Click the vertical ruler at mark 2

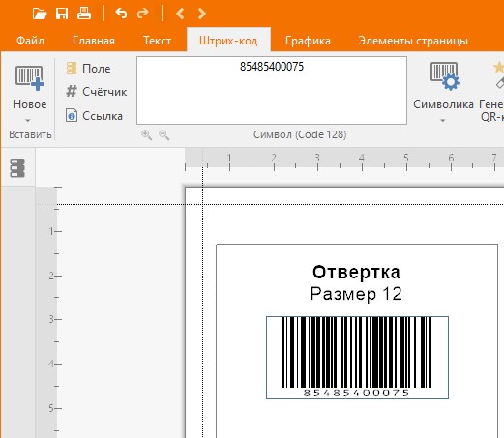tap(51, 276)
